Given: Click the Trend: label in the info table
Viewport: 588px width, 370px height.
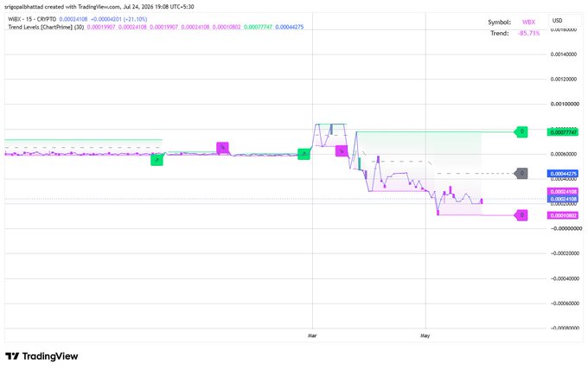Looking at the screenshot, I should [500, 34].
